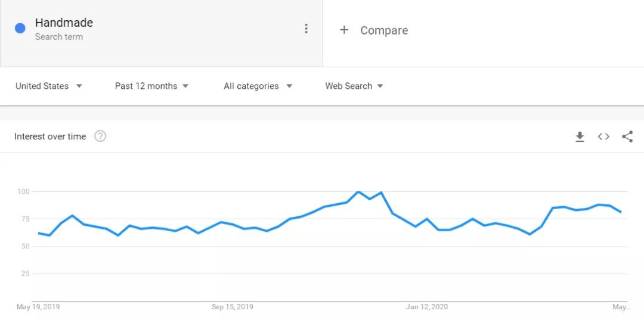Open the Interest over time help icon
Viewport: 644px width, 320px height.
click(100, 136)
